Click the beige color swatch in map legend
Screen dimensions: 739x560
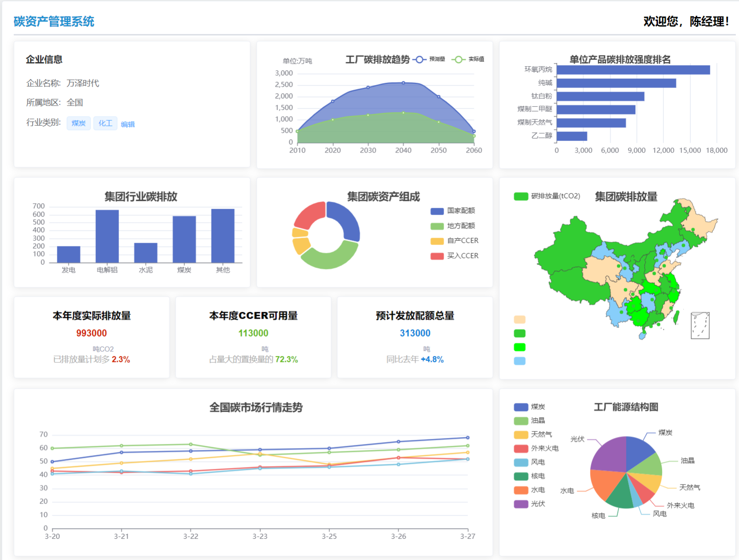tap(520, 319)
